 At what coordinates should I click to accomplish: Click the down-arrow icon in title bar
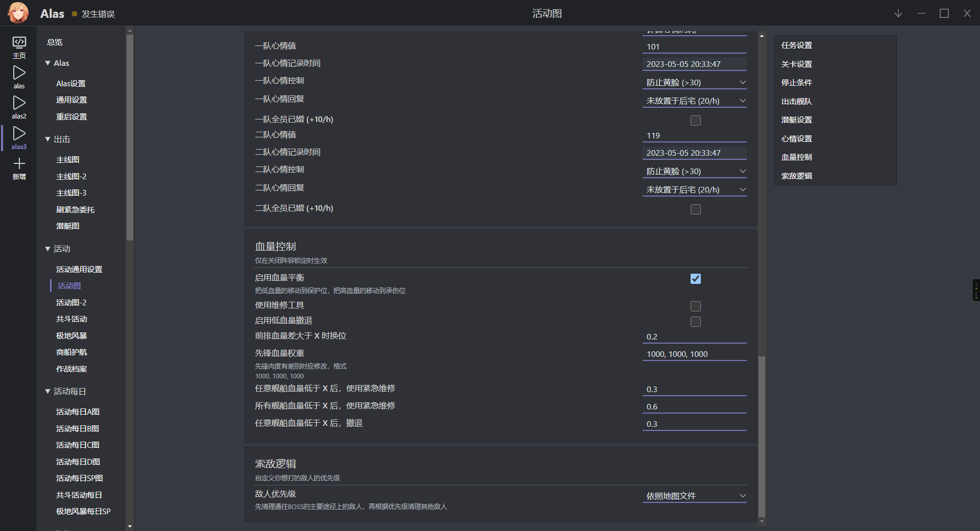[x=898, y=13]
